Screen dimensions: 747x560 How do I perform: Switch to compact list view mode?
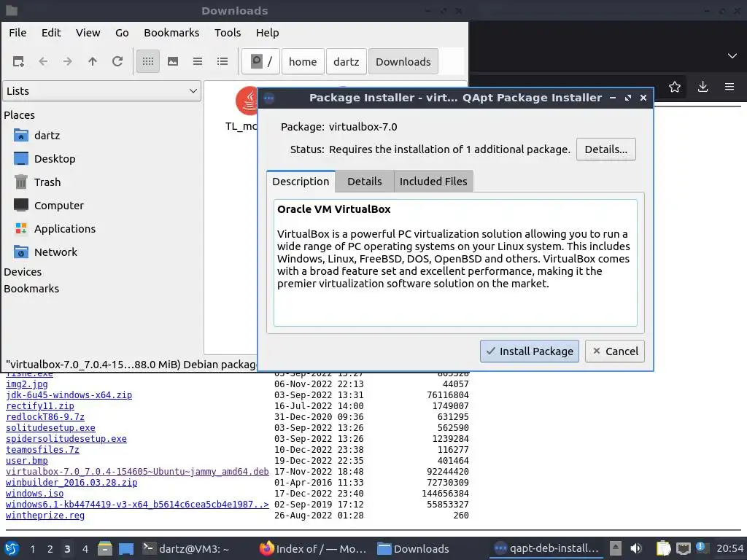198,61
